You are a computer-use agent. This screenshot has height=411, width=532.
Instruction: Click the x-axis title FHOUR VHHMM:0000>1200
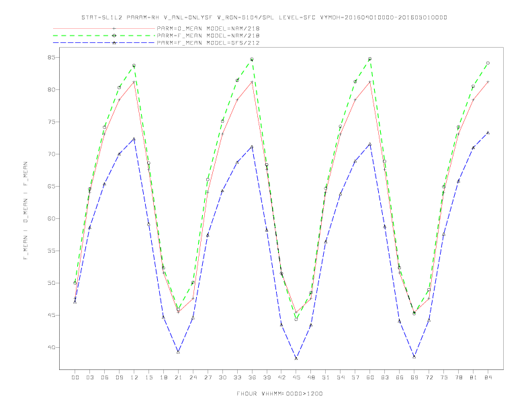(279, 394)
